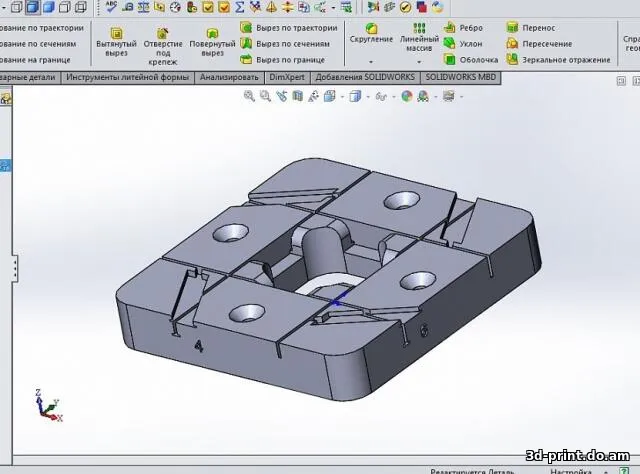Click the engraved number 4 on model
The image size is (640, 474).
tap(199, 346)
